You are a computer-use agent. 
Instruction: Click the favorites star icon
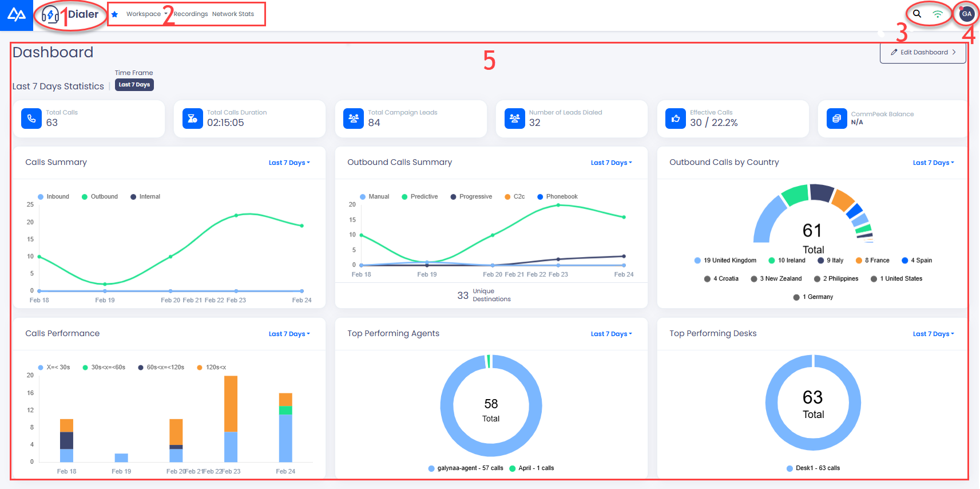click(x=114, y=14)
